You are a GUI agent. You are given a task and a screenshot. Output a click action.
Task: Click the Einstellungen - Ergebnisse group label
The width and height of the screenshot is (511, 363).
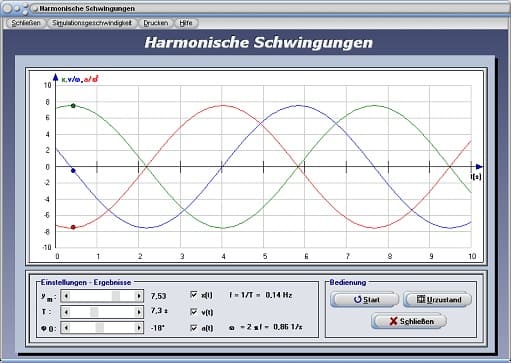click(86, 282)
